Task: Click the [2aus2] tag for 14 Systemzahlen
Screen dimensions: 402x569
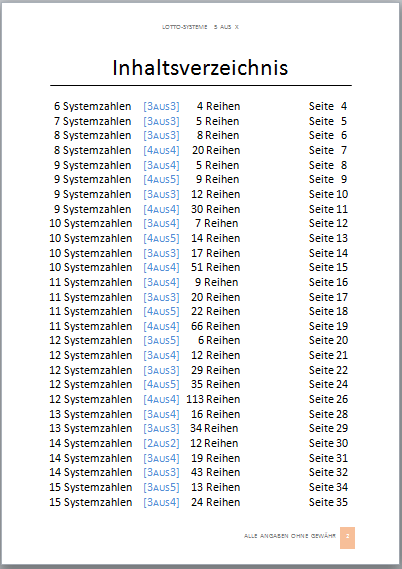Action: pyautogui.click(x=161, y=443)
